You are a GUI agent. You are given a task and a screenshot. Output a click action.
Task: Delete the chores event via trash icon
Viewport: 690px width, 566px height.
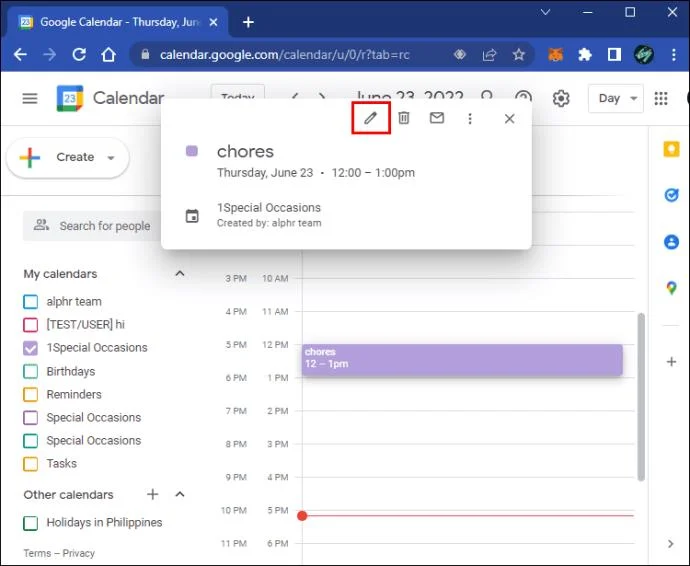point(404,118)
